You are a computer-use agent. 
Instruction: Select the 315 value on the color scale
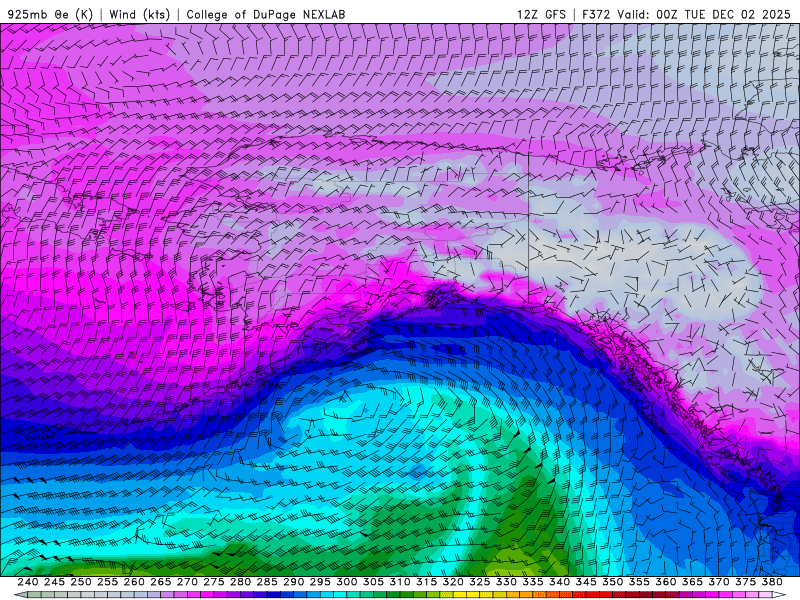[x=426, y=582]
